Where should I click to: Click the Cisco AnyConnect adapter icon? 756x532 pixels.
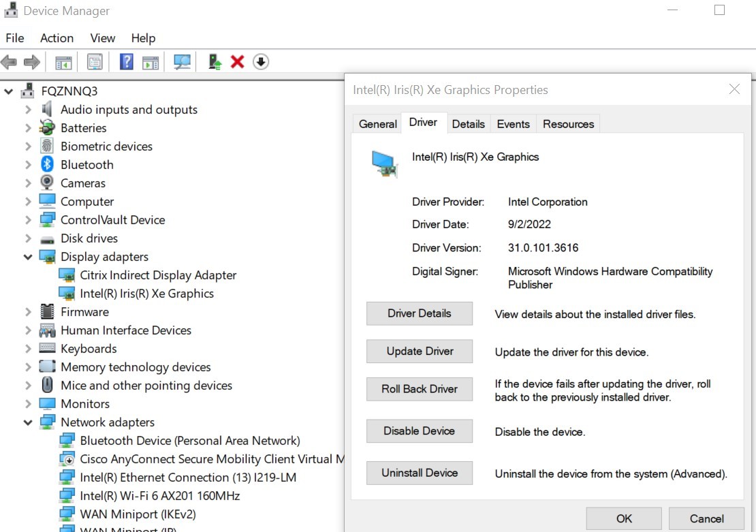click(67, 459)
